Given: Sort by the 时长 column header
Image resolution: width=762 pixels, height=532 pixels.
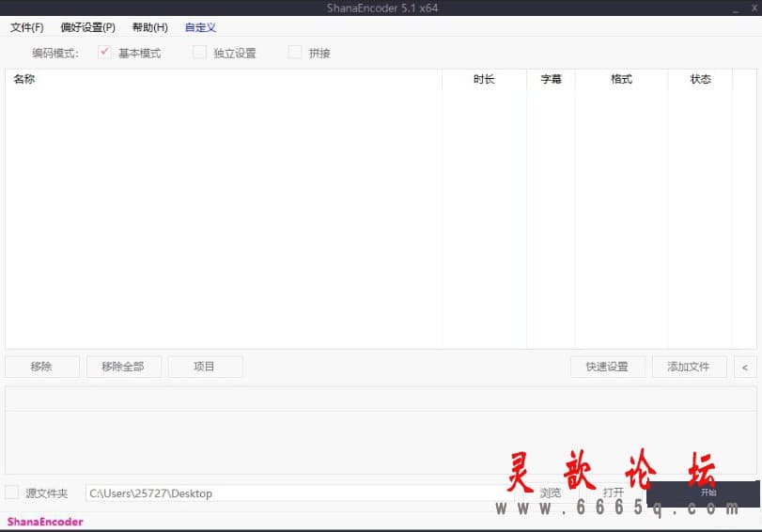Looking at the screenshot, I should point(485,79).
